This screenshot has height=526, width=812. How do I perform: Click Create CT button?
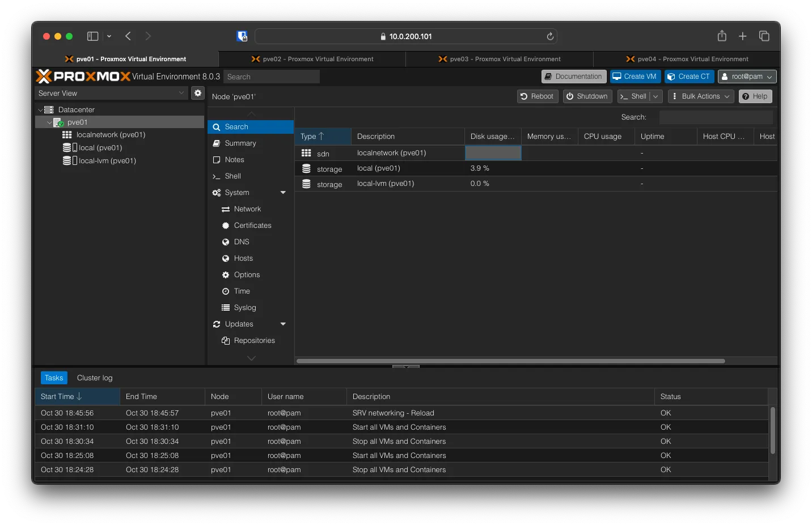[x=689, y=77]
